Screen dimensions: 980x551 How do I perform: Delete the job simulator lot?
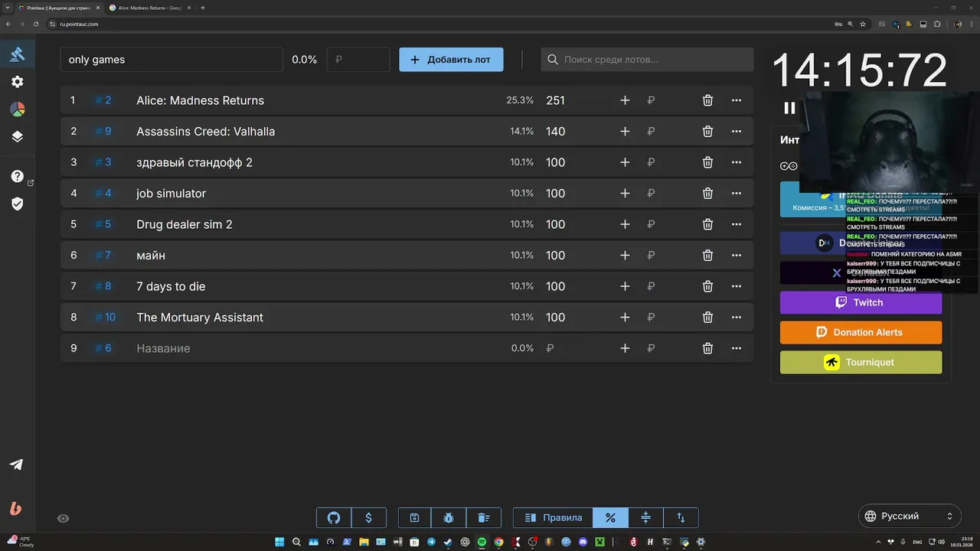(707, 194)
